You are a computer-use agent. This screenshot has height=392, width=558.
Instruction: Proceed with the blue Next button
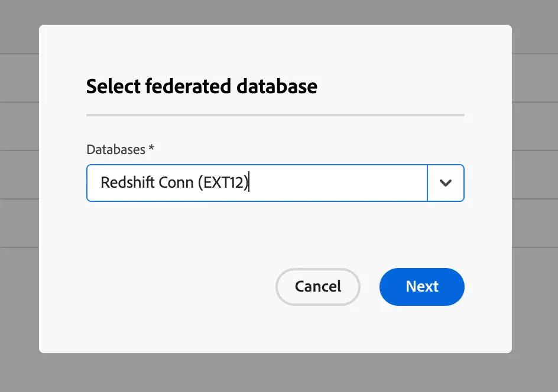[x=421, y=287]
